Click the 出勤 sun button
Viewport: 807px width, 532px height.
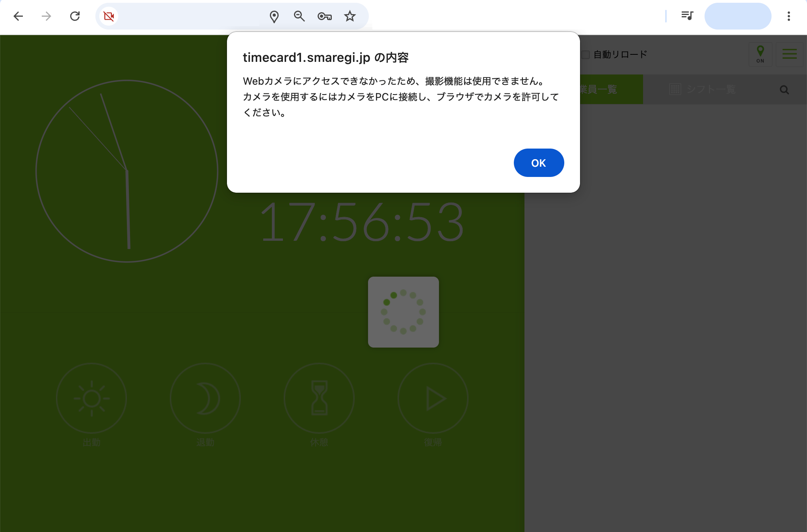pyautogui.click(x=91, y=398)
